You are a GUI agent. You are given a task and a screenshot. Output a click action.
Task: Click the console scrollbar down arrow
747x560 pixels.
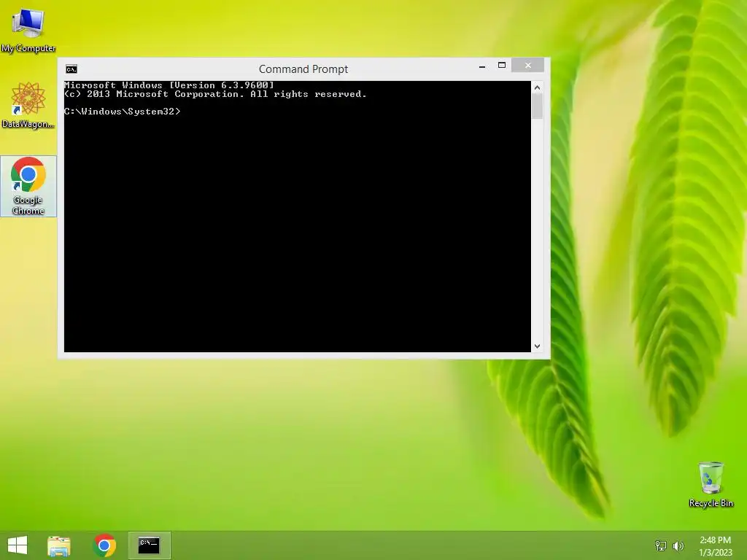pyautogui.click(x=538, y=346)
